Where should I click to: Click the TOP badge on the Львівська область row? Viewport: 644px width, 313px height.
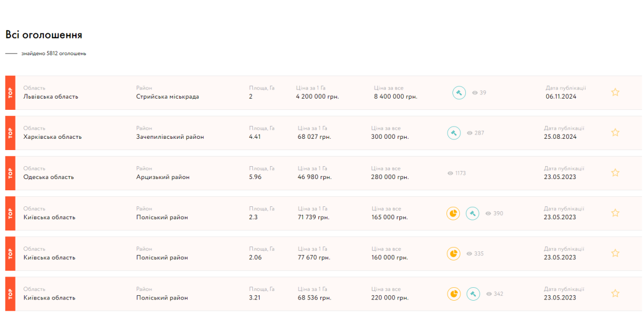pyautogui.click(x=10, y=93)
